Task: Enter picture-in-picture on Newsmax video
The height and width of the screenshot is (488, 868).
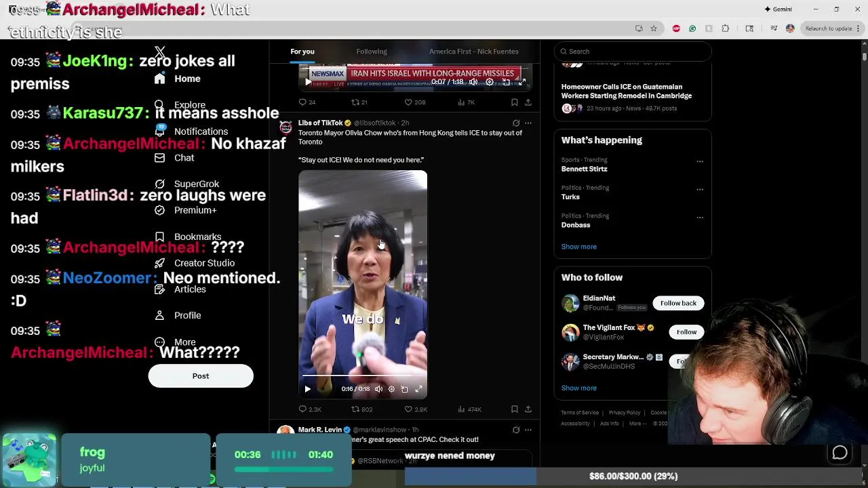Action: pos(506,82)
